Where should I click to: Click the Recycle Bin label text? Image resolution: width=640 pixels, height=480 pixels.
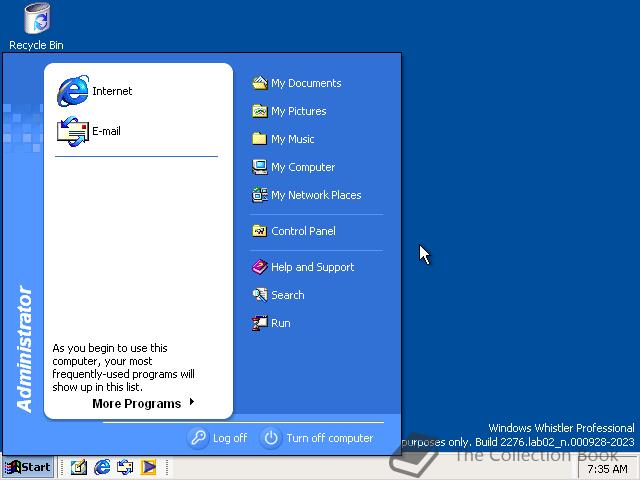(x=36, y=45)
